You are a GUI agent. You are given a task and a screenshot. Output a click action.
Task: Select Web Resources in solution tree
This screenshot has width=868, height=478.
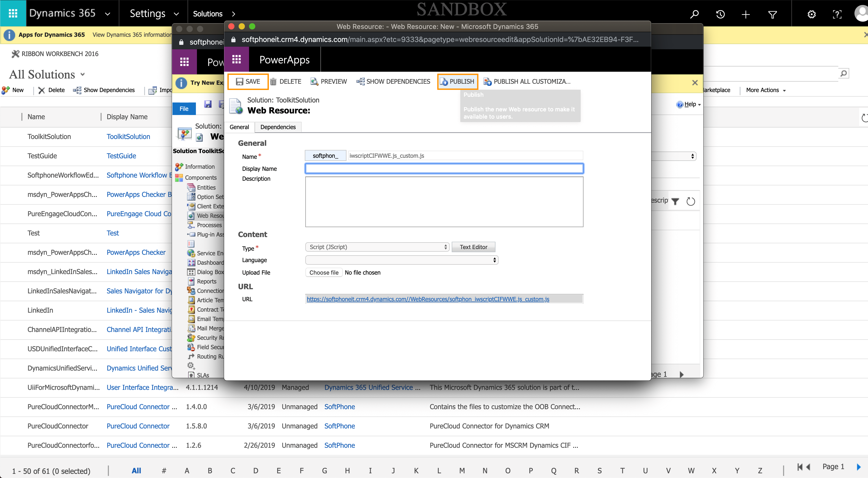tap(210, 216)
